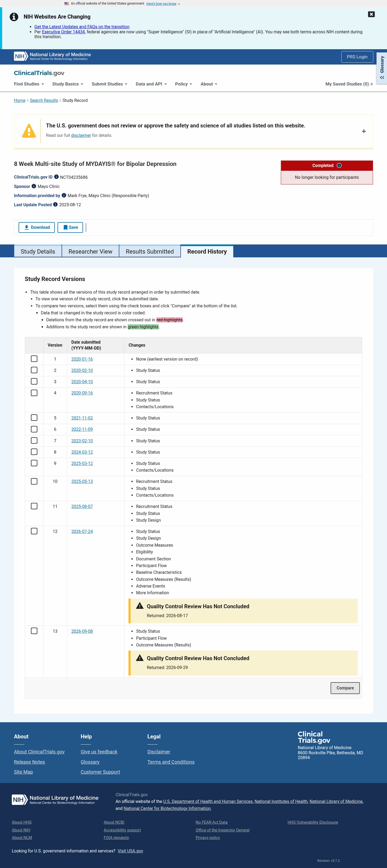The height and width of the screenshot is (868, 387).
Task: Open the Executive Order 14434 link
Action: (x=63, y=32)
